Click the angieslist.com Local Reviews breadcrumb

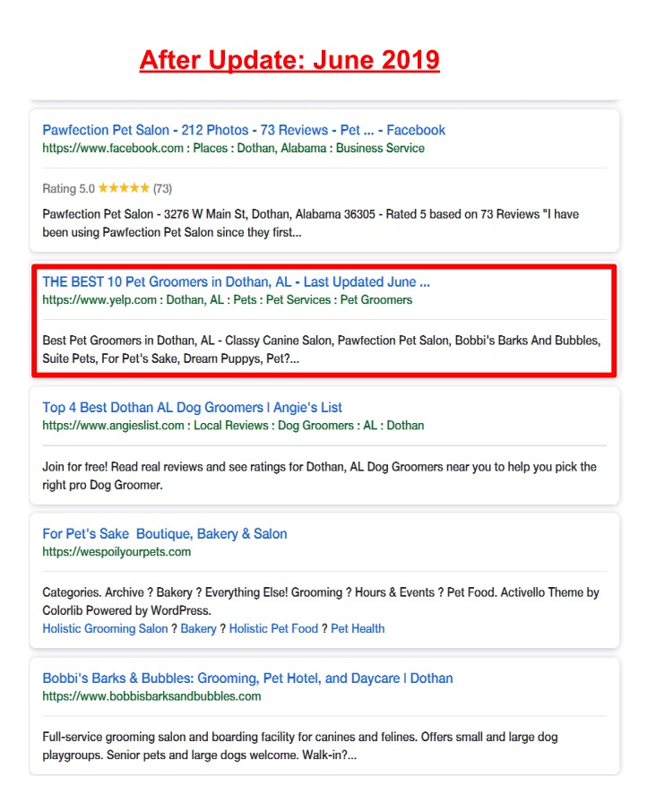point(233,426)
